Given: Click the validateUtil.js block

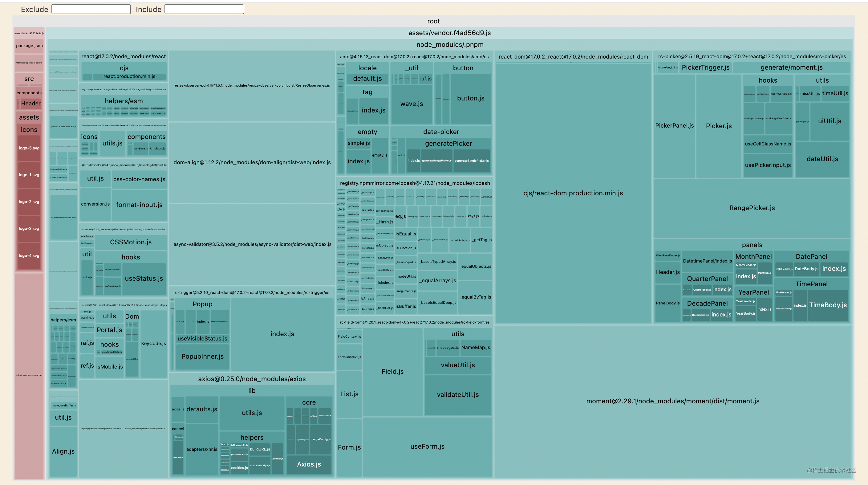Looking at the screenshot, I should [458, 395].
